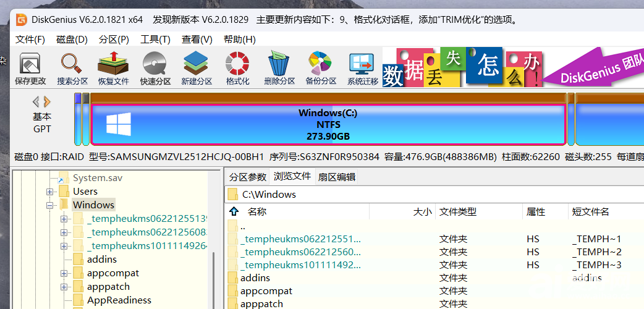Click the C:\Windows path field

[434, 194]
